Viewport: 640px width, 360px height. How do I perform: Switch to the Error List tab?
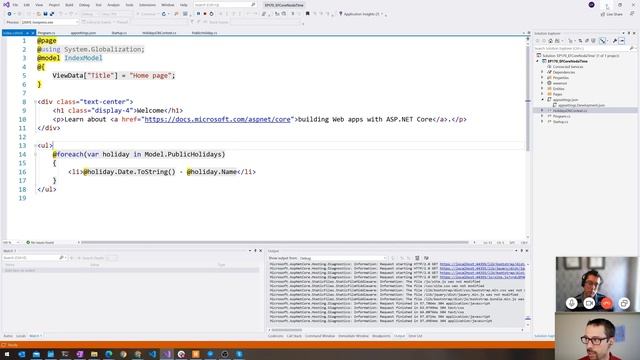click(415, 336)
